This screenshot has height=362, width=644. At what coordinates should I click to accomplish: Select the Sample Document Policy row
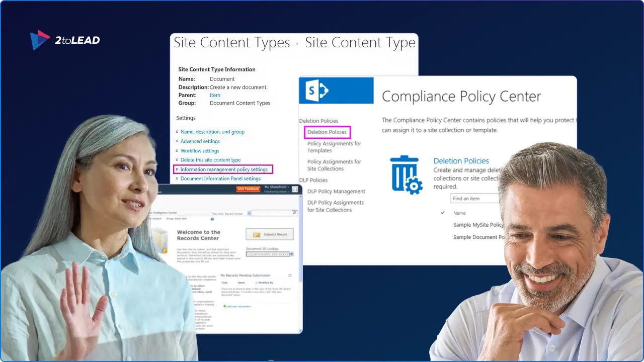pos(479,237)
